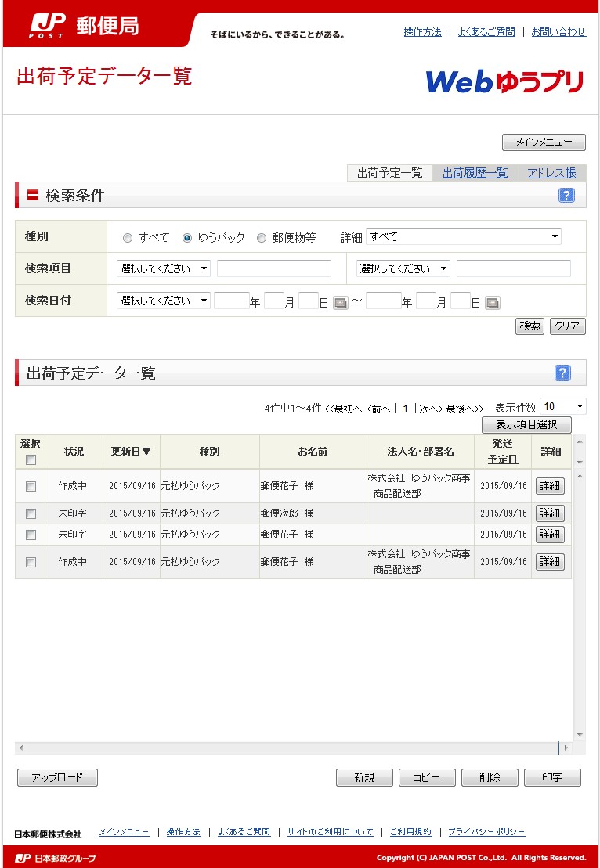
Task: Click the よくあるご質問 header link
Action: pyautogui.click(x=486, y=32)
